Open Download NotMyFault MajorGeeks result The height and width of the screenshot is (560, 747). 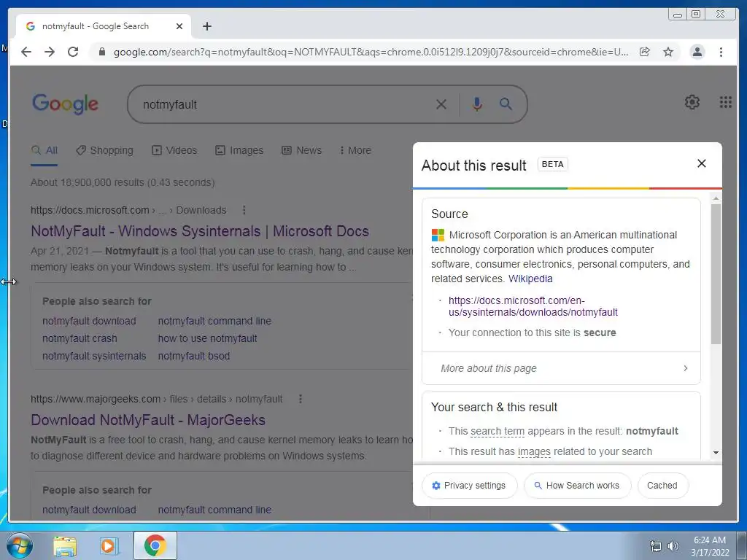tap(148, 420)
